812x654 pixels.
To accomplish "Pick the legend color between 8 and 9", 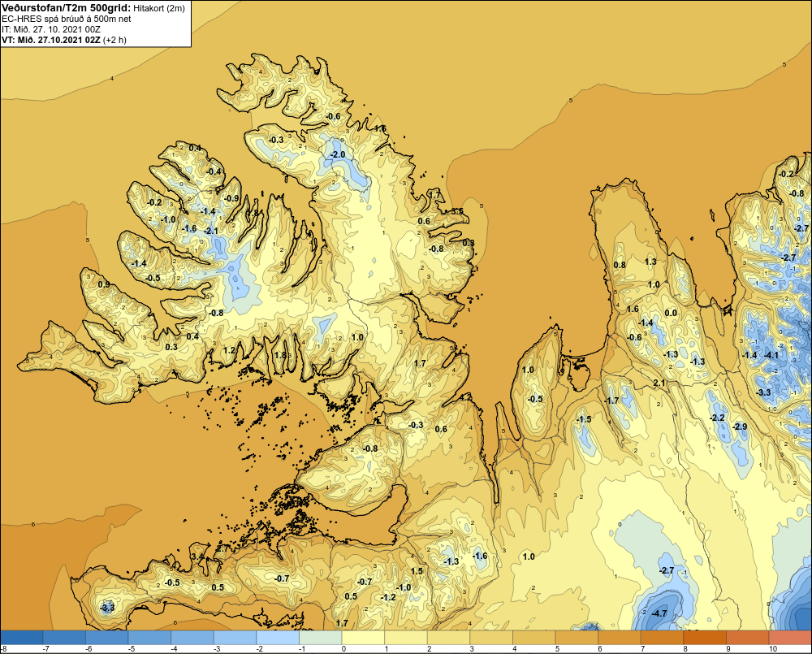I will (x=704, y=638).
